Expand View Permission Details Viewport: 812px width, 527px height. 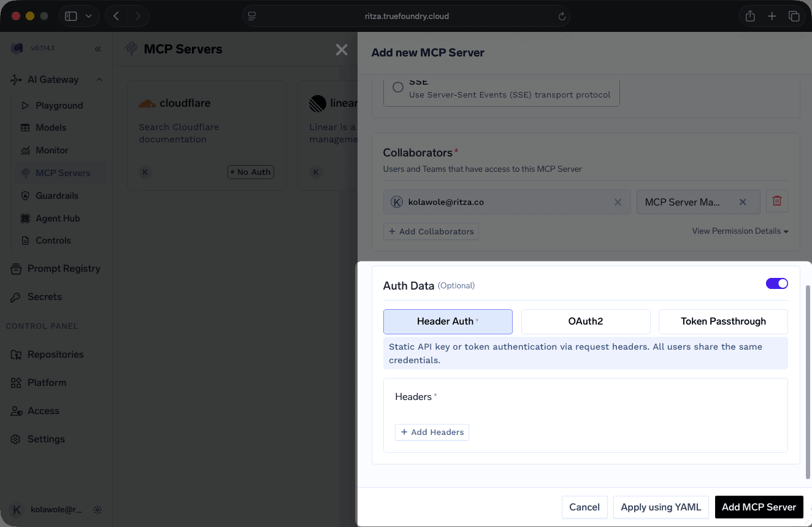coord(740,231)
